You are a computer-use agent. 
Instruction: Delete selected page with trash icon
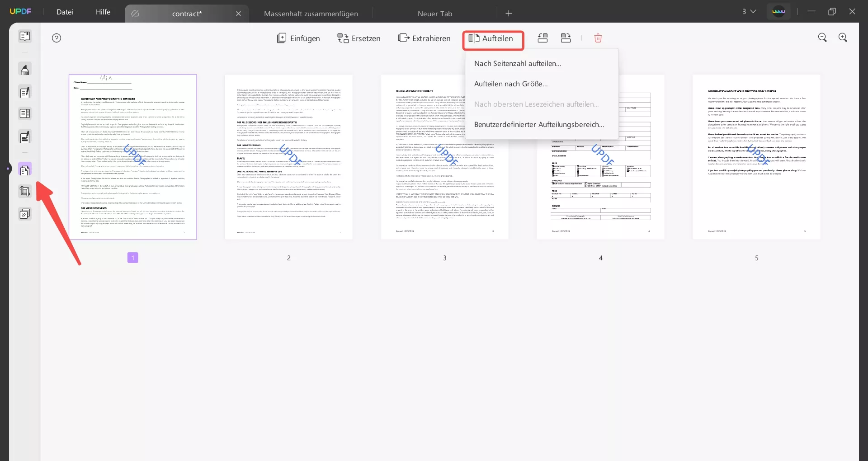[598, 38]
